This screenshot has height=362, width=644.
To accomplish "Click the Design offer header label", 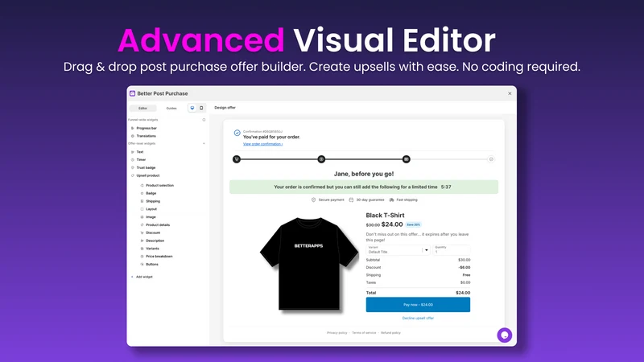I will coord(225,108).
